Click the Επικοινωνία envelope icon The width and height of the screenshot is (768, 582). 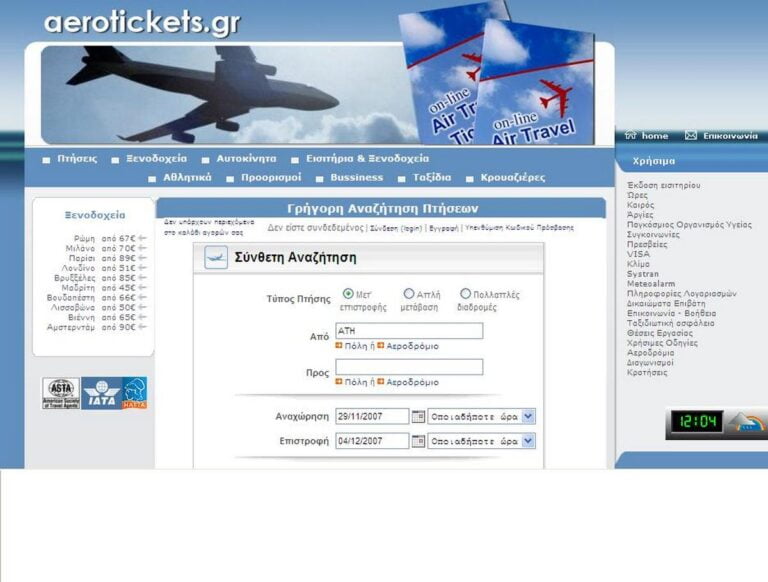[690, 135]
